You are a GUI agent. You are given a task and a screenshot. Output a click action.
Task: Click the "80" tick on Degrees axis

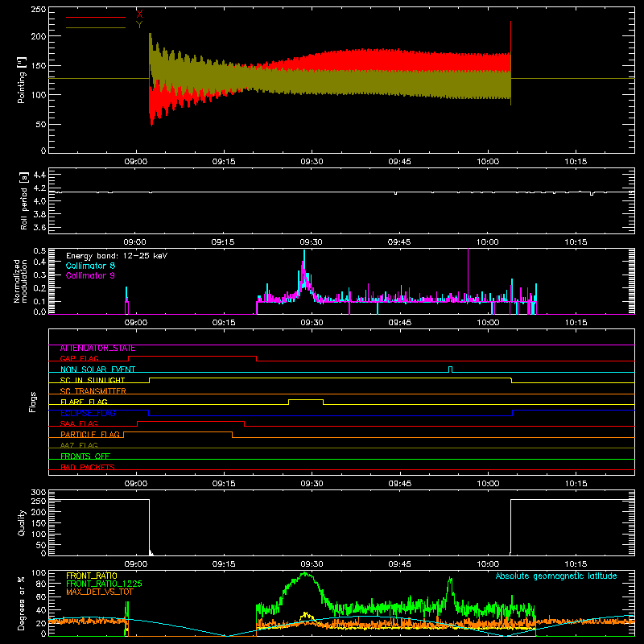click(x=41, y=584)
